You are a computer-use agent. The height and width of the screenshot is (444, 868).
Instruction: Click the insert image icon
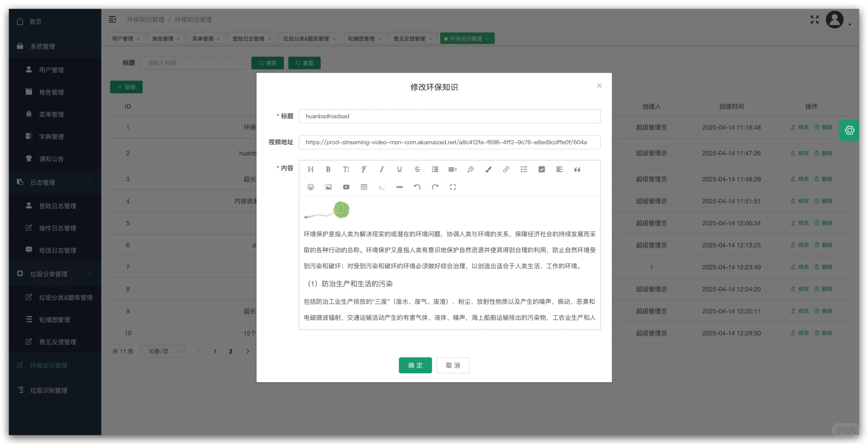328,187
